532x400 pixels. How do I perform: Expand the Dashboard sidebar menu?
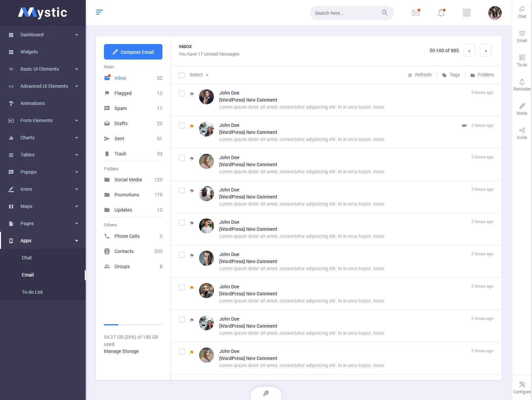(x=43, y=35)
